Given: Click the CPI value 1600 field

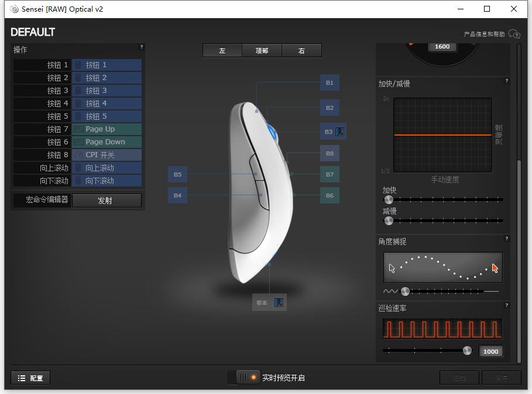Looking at the screenshot, I should click(442, 47).
